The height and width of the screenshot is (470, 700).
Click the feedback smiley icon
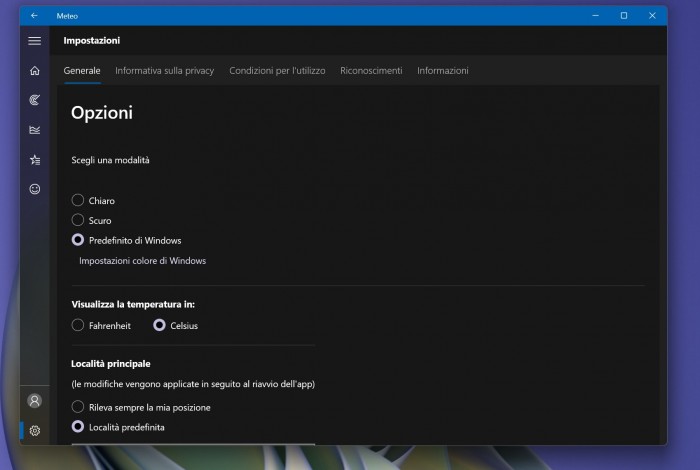click(x=35, y=188)
